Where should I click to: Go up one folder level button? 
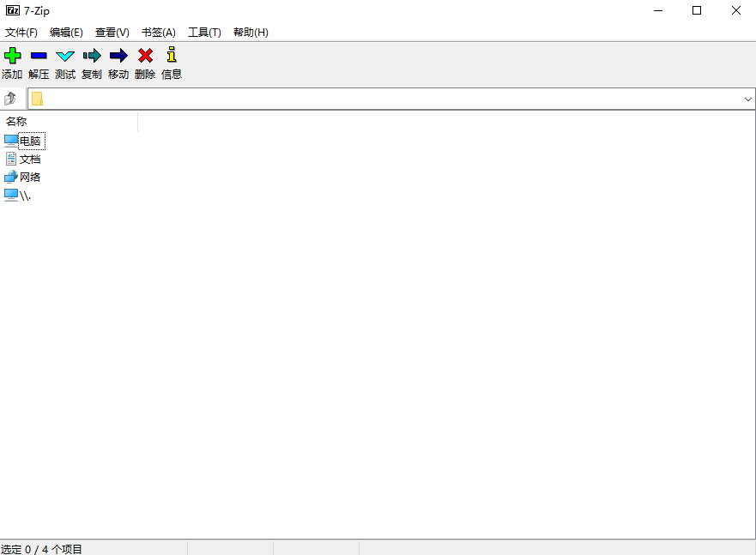(x=10, y=99)
